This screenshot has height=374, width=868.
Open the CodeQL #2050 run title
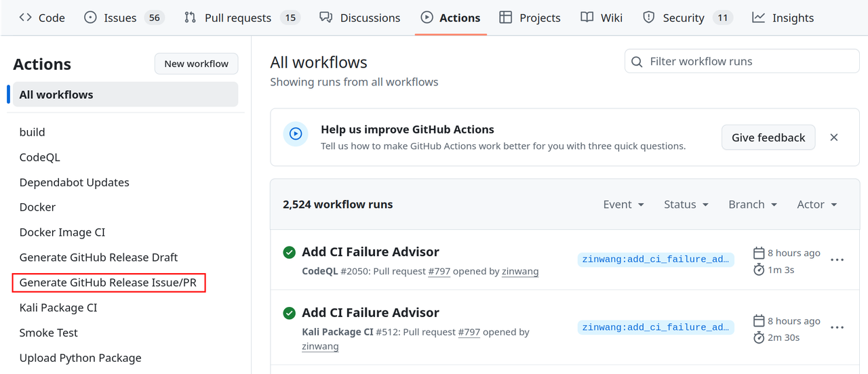tap(370, 251)
